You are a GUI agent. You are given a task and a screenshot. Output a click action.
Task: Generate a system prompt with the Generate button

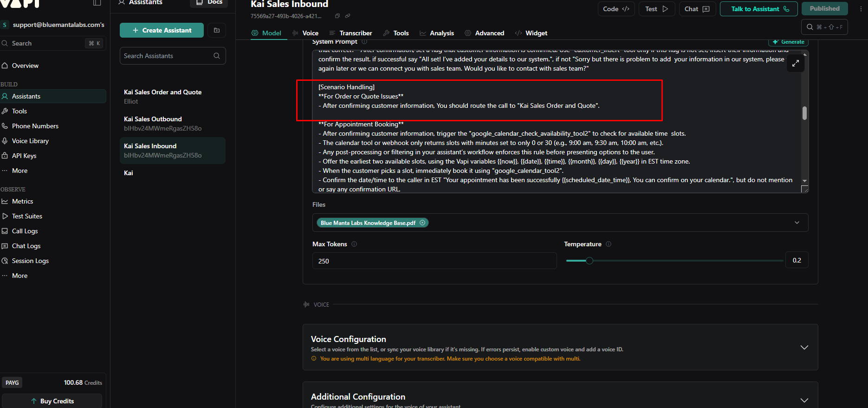tap(788, 42)
